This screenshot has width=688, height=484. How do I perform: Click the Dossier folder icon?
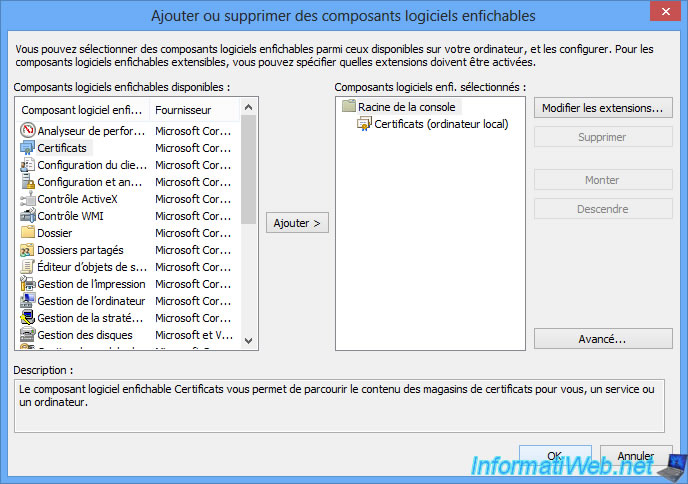click(28, 233)
